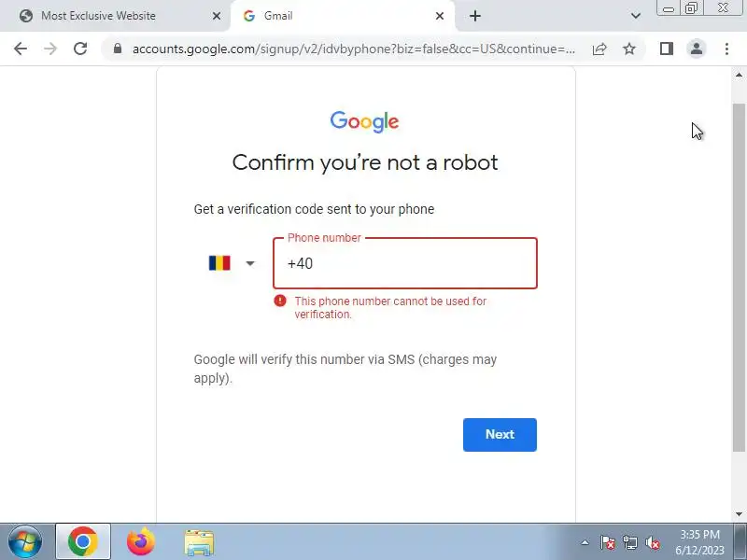View site lock information
The image size is (747, 560).
pos(118,49)
